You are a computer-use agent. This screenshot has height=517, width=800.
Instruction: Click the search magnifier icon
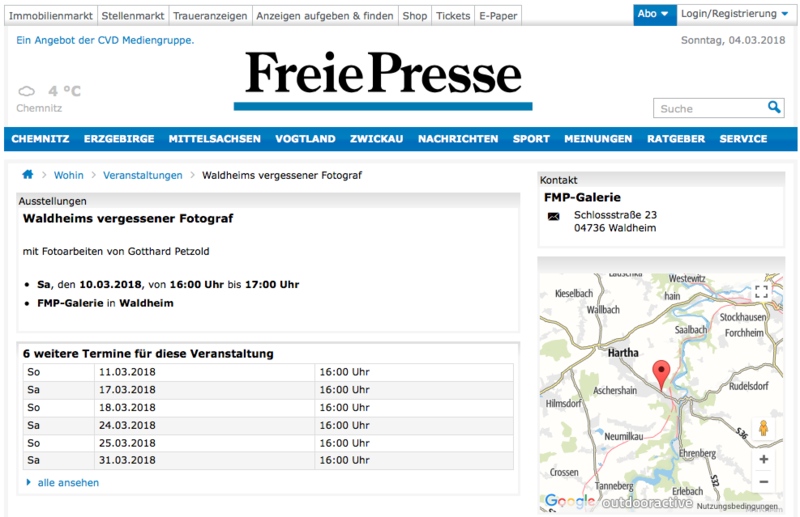click(x=774, y=107)
